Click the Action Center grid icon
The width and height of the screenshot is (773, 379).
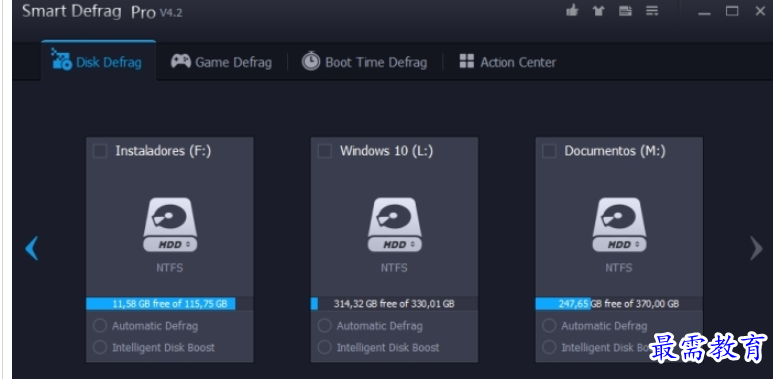(466, 61)
